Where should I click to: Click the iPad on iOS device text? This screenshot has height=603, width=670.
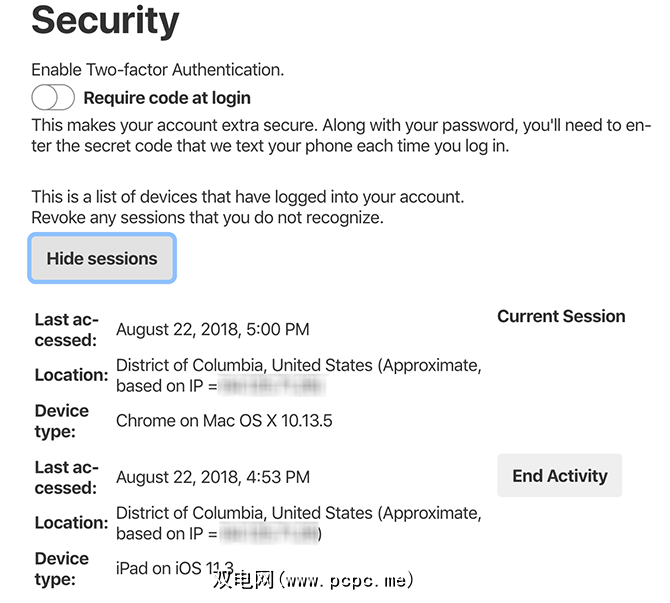[175, 569]
